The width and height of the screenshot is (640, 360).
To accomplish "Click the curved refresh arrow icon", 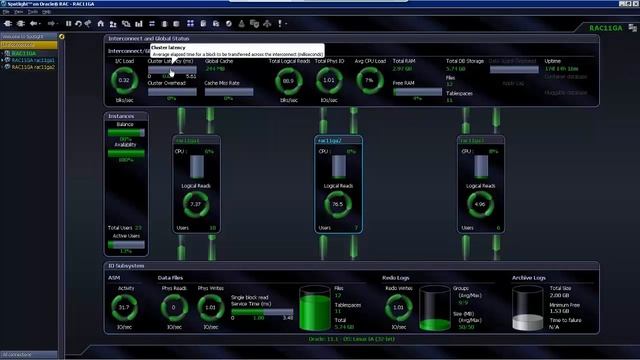I will click(x=78, y=24).
